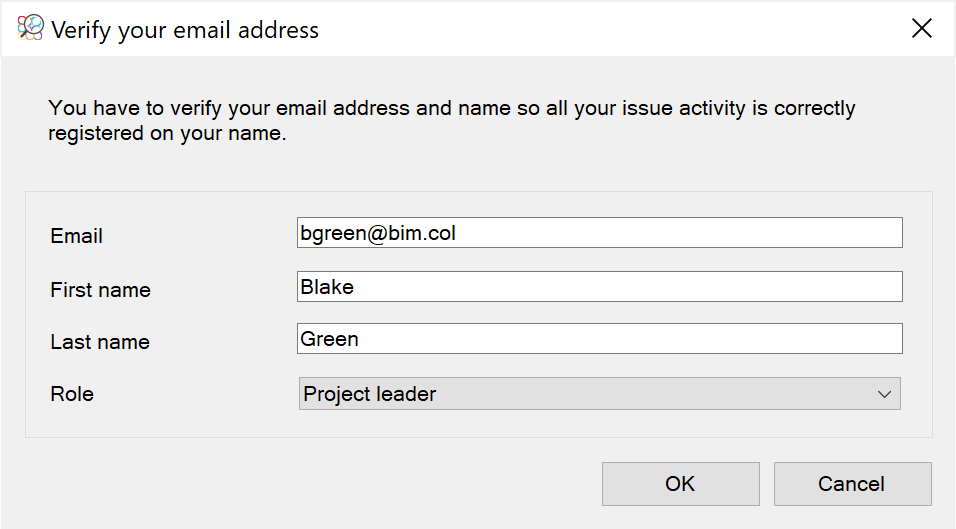Click the instruction paragraph about issue activity
The width and height of the screenshot is (956, 529).
coord(452,120)
